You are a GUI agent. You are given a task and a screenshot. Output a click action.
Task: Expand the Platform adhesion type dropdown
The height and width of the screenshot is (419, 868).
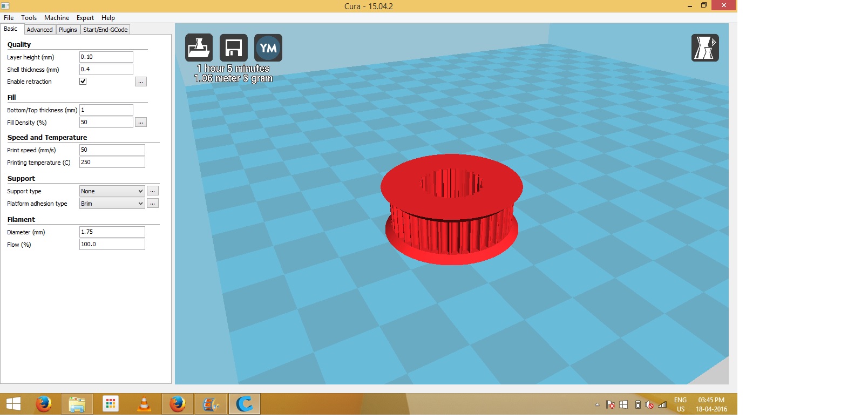[112, 204]
